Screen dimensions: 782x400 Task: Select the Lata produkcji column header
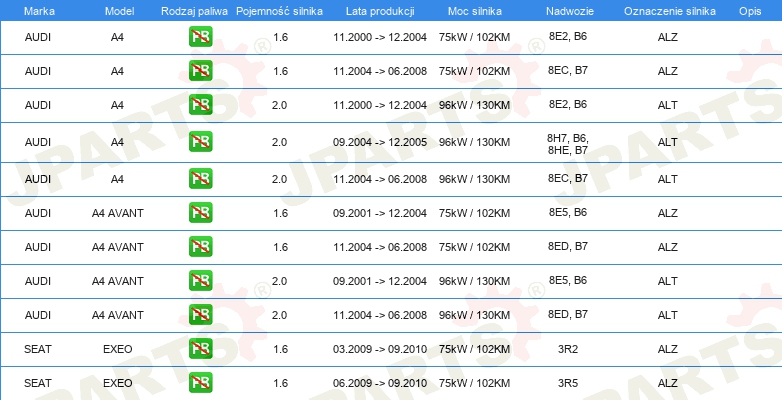pos(380,11)
